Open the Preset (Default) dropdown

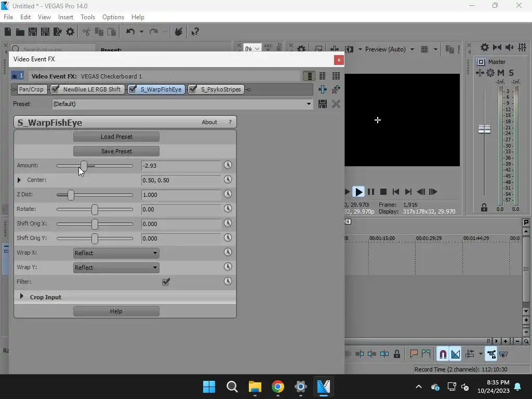[x=309, y=104]
